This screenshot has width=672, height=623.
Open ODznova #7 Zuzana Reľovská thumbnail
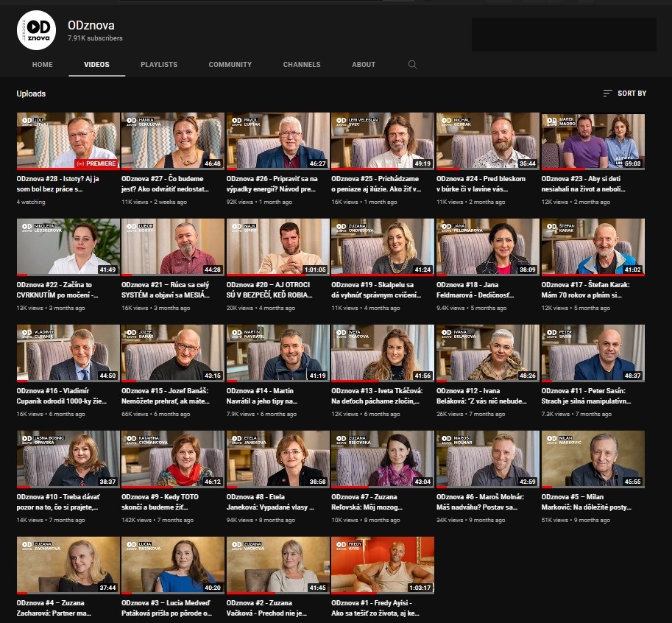click(x=383, y=460)
